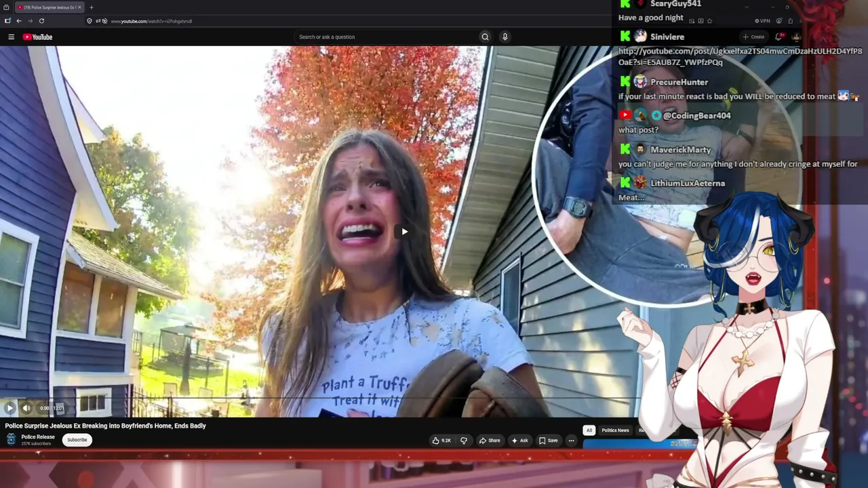The width and height of the screenshot is (868, 488).
Task: Open the Police Release channel avatar
Action: 11,439
